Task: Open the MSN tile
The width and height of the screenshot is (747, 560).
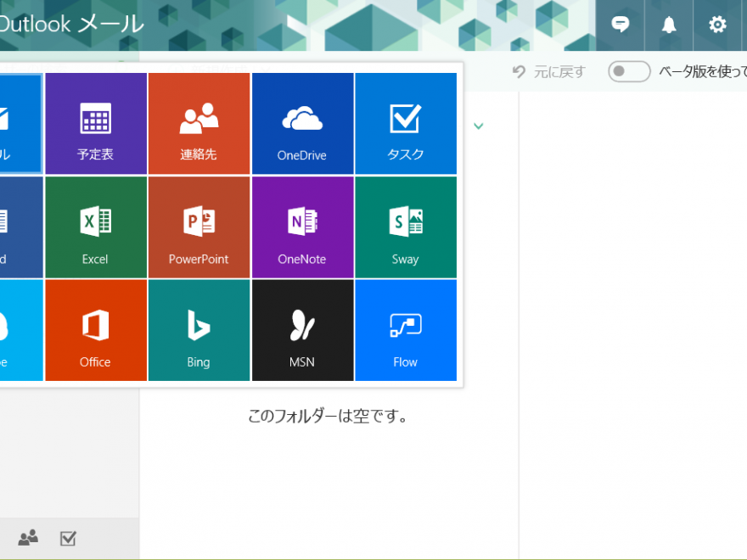Action: 302,330
